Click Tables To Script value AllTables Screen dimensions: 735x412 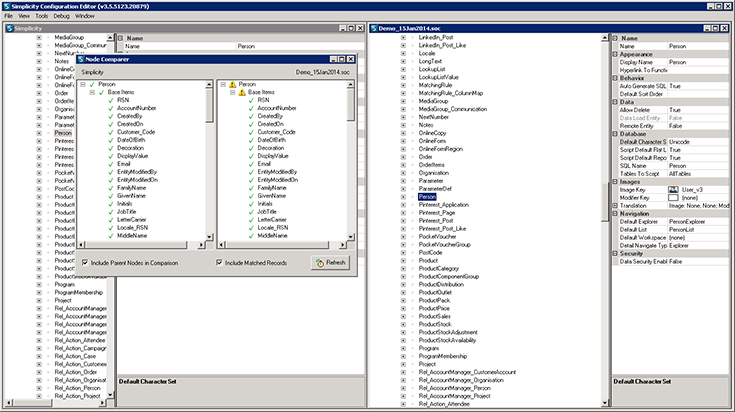tap(698, 174)
